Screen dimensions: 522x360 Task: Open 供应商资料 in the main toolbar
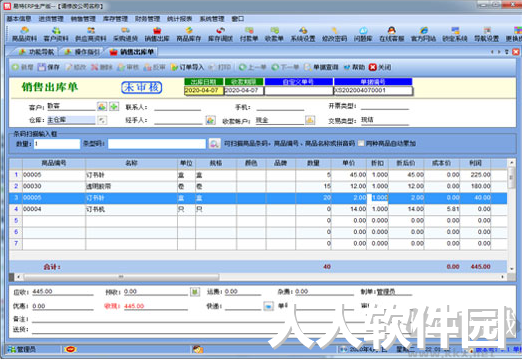point(90,34)
